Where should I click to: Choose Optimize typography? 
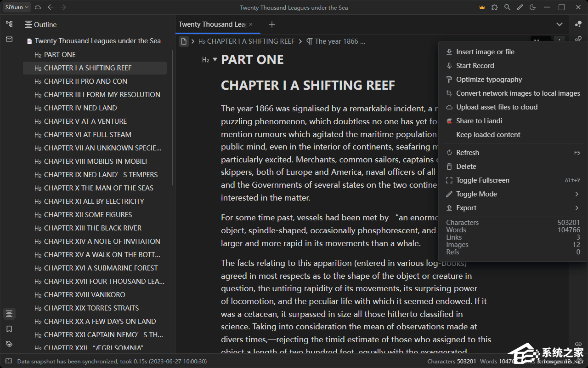coord(513,80)
